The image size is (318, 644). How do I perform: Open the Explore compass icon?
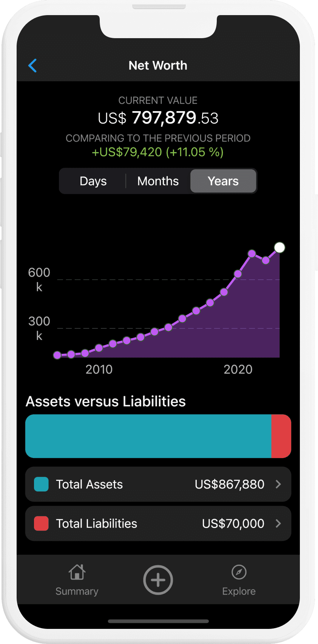pyautogui.click(x=239, y=572)
